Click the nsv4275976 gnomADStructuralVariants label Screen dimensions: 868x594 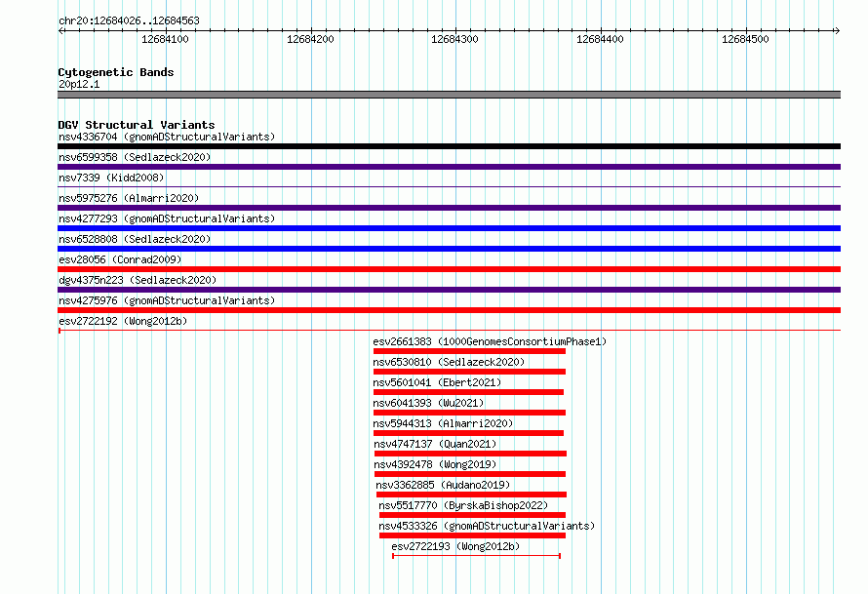pyautogui.click(x=167, y=300)
